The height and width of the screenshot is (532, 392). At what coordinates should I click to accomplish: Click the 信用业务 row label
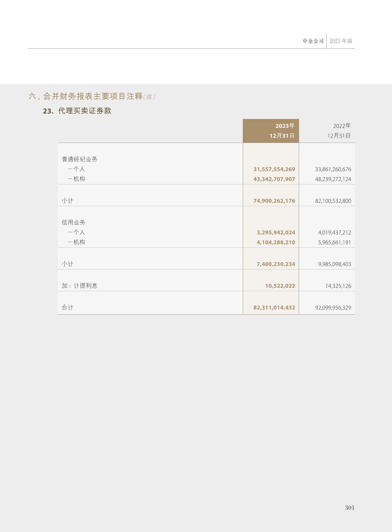(73, 222)
